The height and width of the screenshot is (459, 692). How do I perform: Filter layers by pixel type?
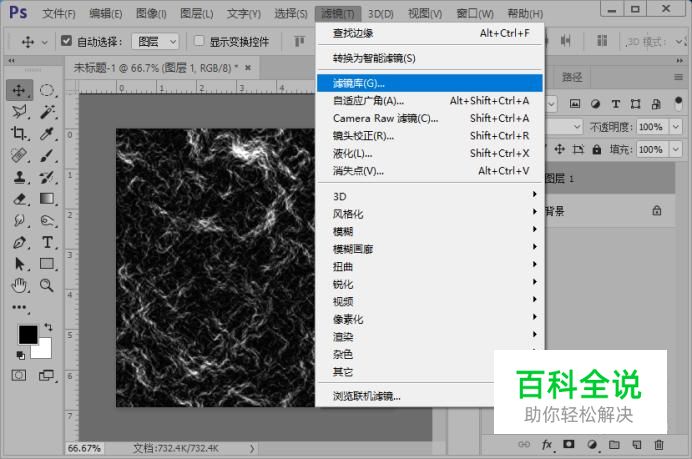pos(575,104)
